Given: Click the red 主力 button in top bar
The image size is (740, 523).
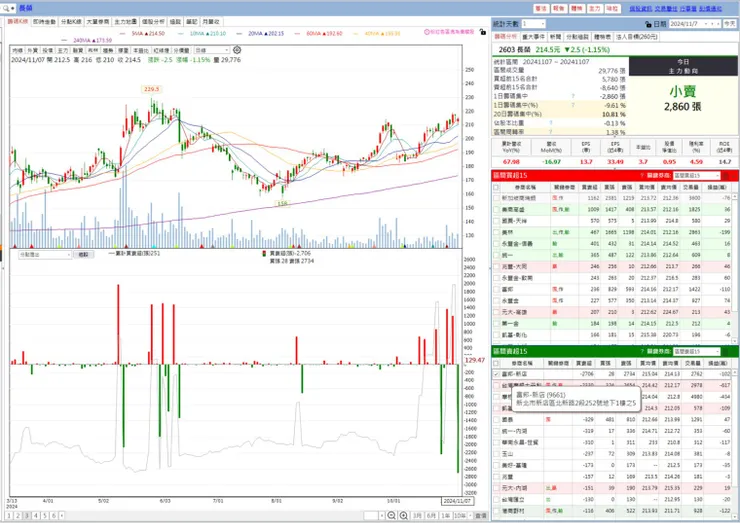Looking at the screenshot, I should (595, 8).
